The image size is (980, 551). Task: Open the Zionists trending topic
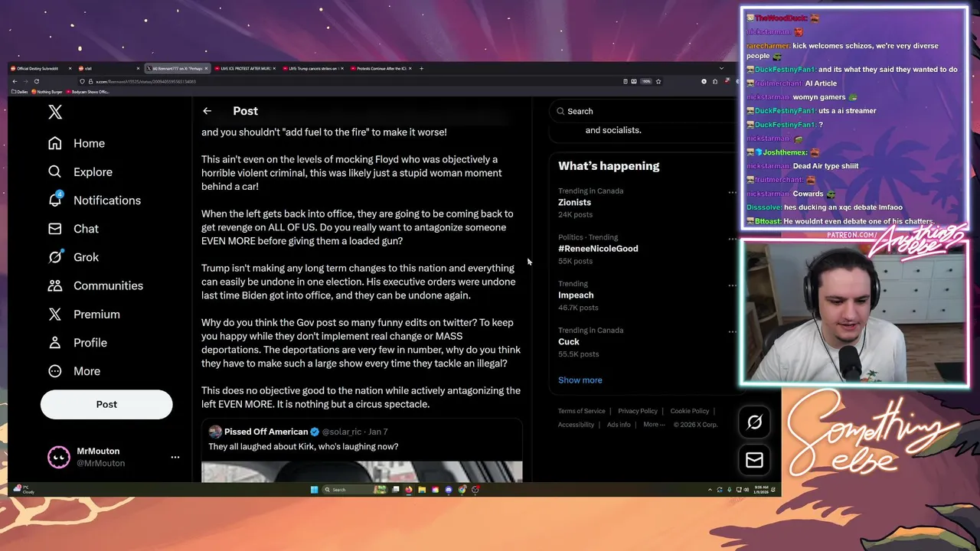click(574, 203)
